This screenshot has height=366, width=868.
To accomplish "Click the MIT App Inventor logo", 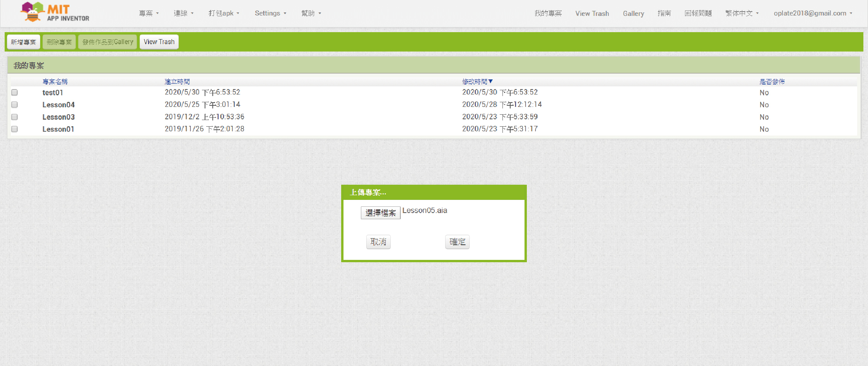I will (x=55, y=12).
